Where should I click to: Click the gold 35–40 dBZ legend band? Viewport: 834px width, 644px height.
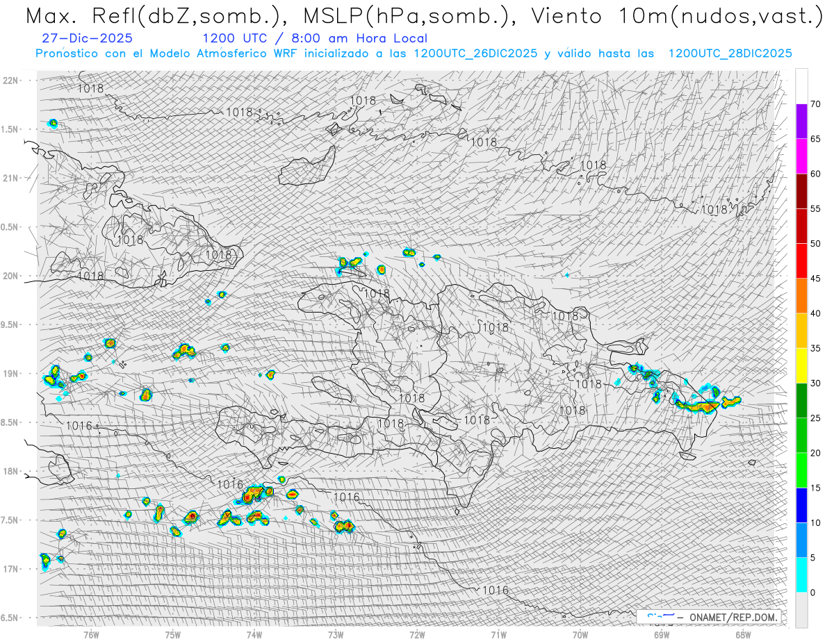[x=801, y=331]
